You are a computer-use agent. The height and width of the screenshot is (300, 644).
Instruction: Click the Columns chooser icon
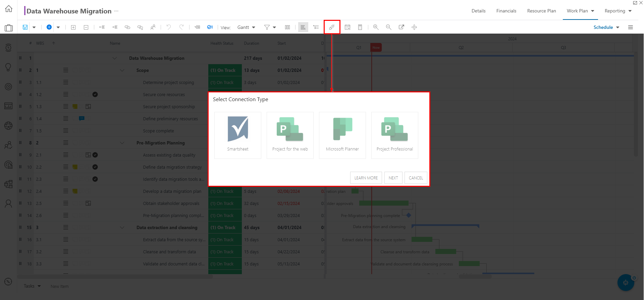coord(287,27)
